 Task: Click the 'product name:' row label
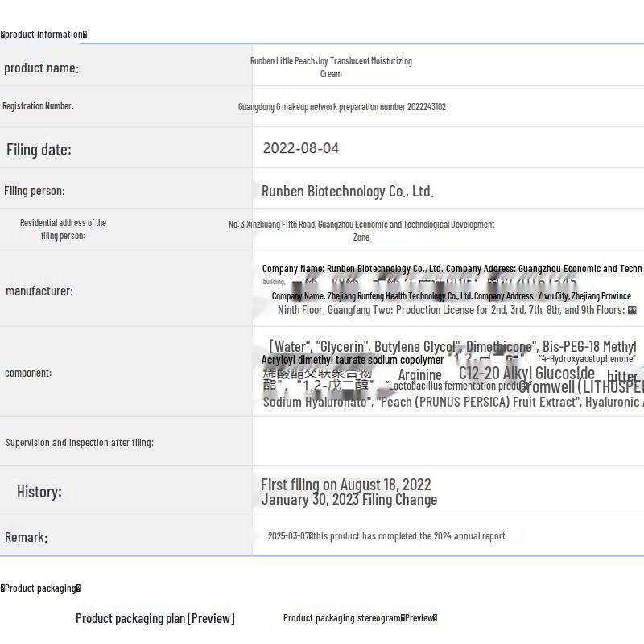[42, 68]
